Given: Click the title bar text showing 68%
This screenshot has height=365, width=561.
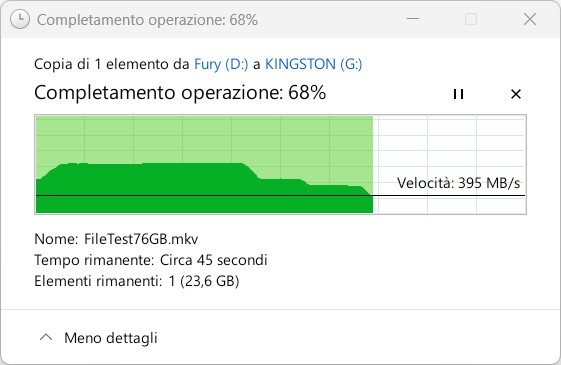Looking at the screenshot, I should (147, 20).
